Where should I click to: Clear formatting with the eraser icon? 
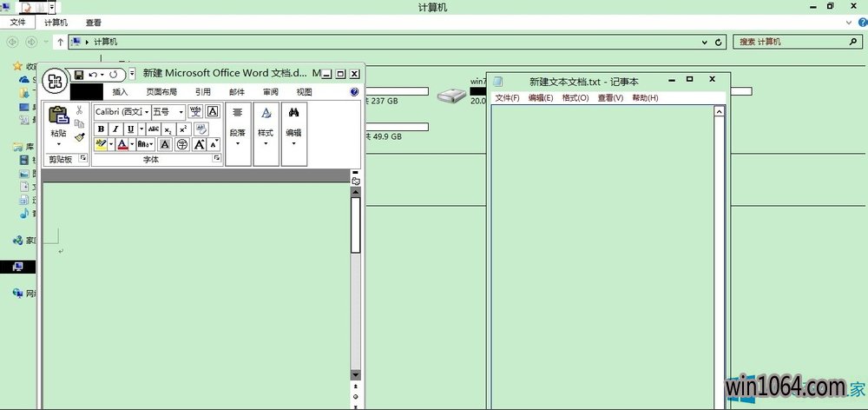[x=201, y=129]
